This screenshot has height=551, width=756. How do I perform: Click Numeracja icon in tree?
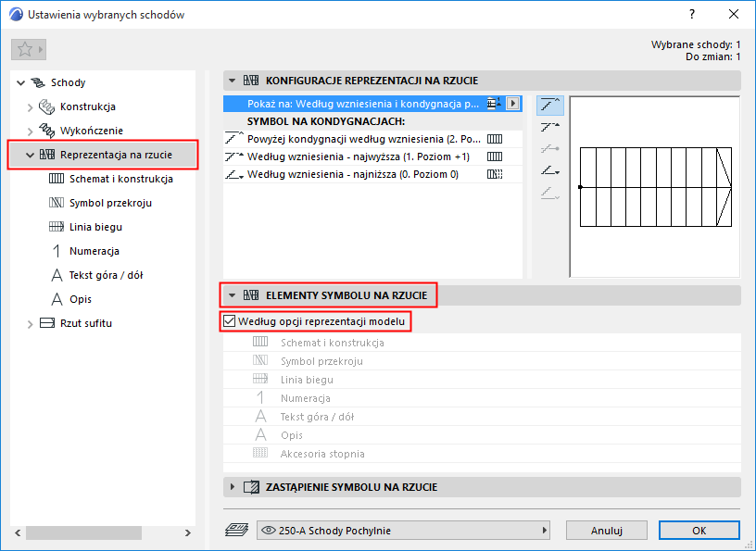57,251
